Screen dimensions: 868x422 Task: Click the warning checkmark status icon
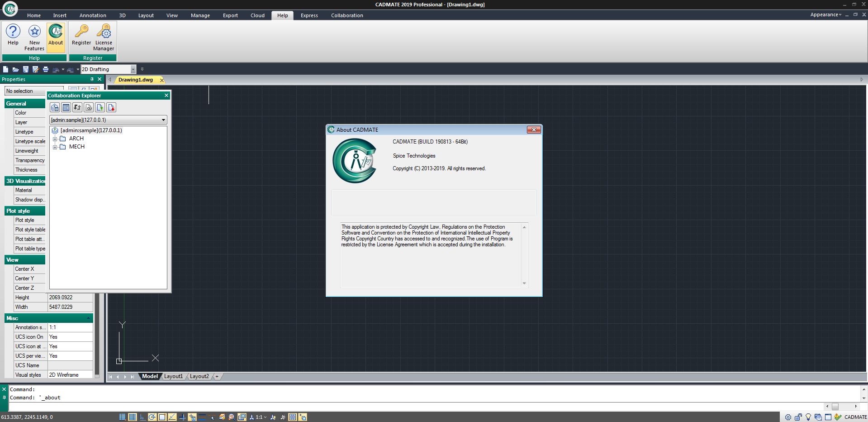[838, 417]
